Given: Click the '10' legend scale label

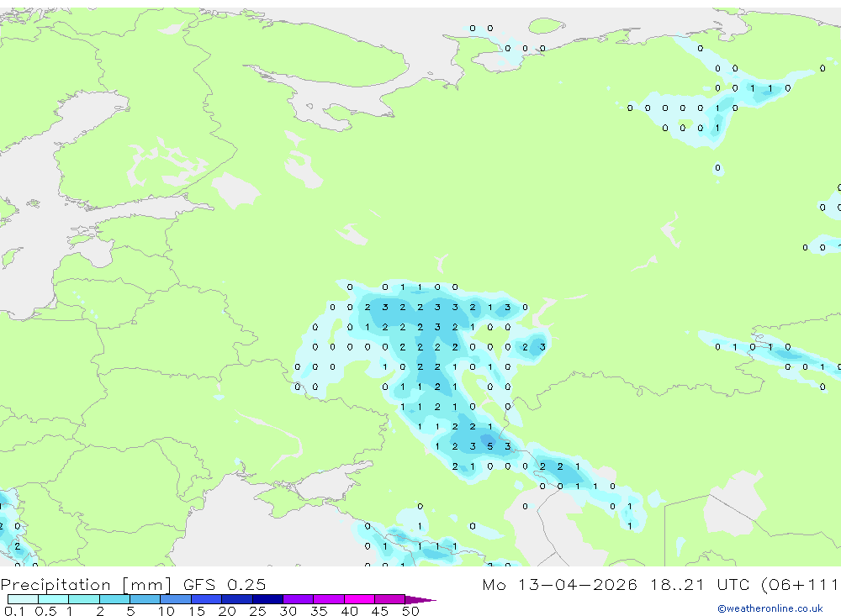Looking at the screenshot, I should 166,611.
